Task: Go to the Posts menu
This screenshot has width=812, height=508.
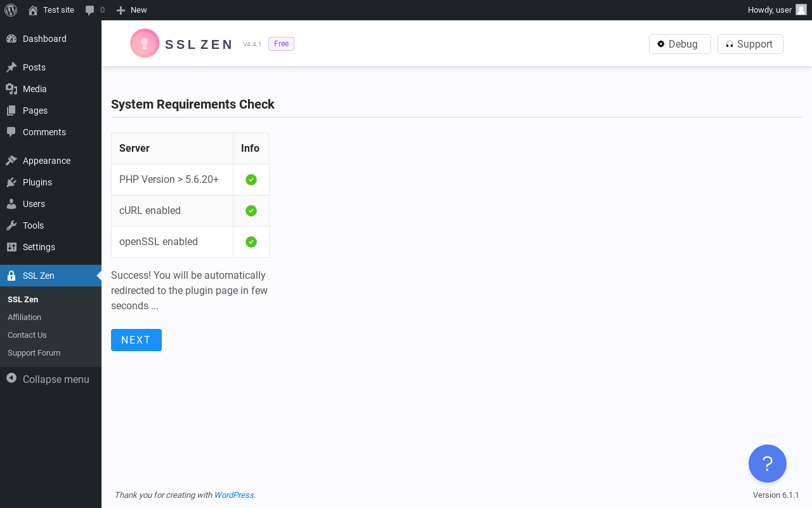Action: tap(51, 67)
